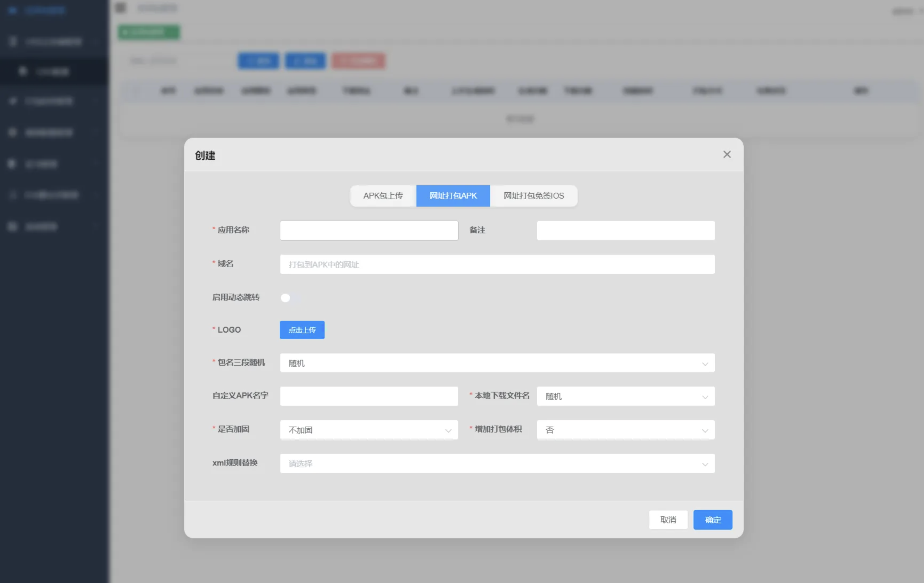
Task: Switch to the APK包上传 tab
Action: 383,196
